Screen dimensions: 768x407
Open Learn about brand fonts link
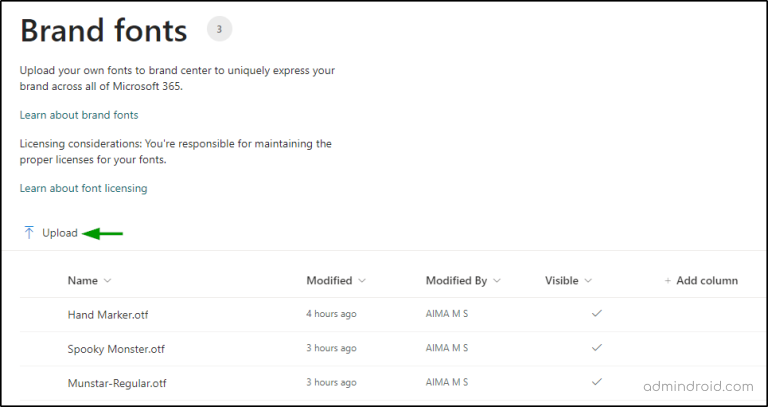click(79, 115)
